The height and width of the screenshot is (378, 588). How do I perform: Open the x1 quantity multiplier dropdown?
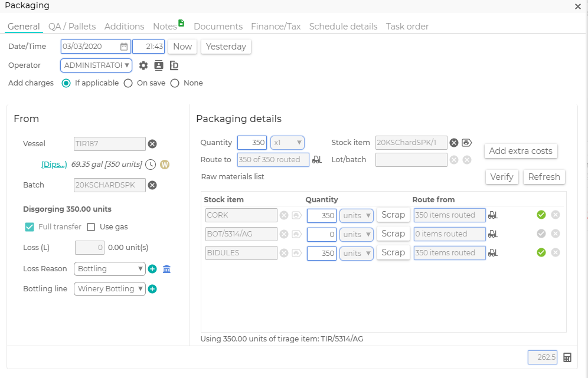(x=288, y=143)
